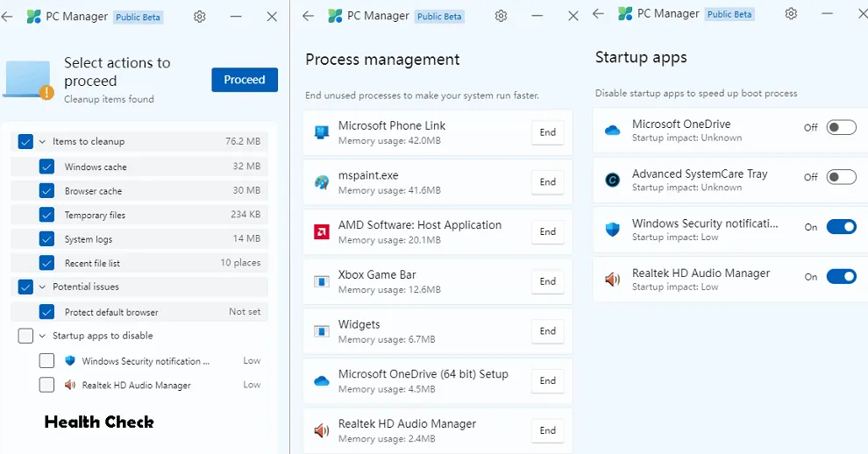Collapse the Startup apps to disable group

coord(42,336)
